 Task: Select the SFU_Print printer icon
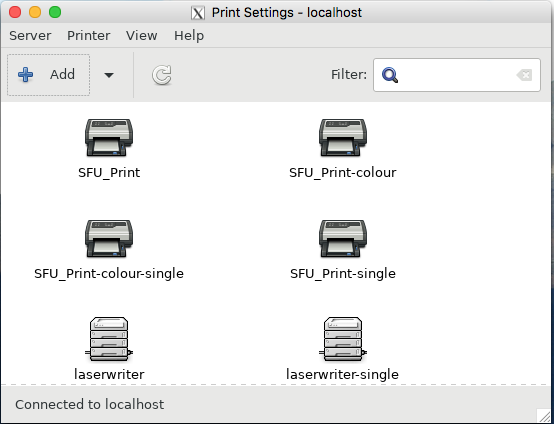click(x=109, y=138)
